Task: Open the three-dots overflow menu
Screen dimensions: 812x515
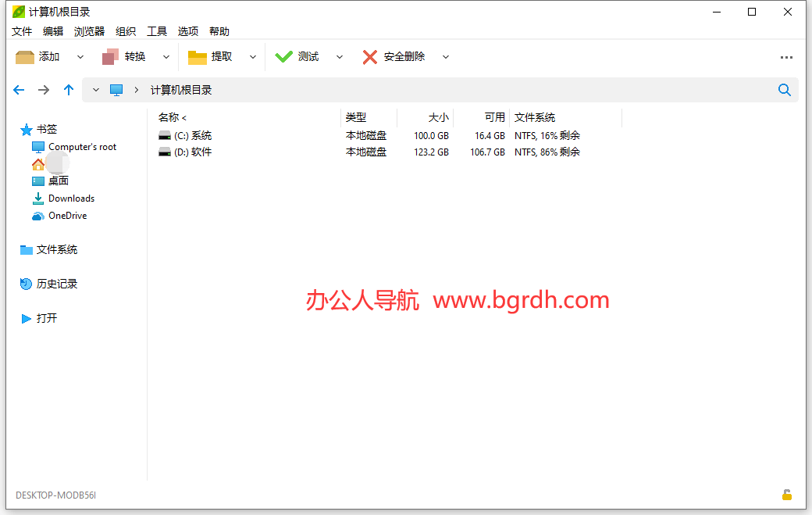Action: point(786,58)
